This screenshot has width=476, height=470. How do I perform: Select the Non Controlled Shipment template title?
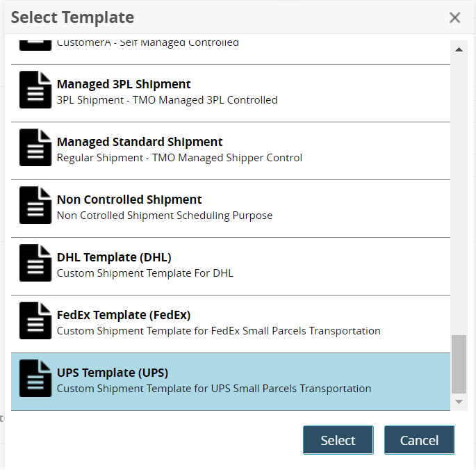(129, 200)
